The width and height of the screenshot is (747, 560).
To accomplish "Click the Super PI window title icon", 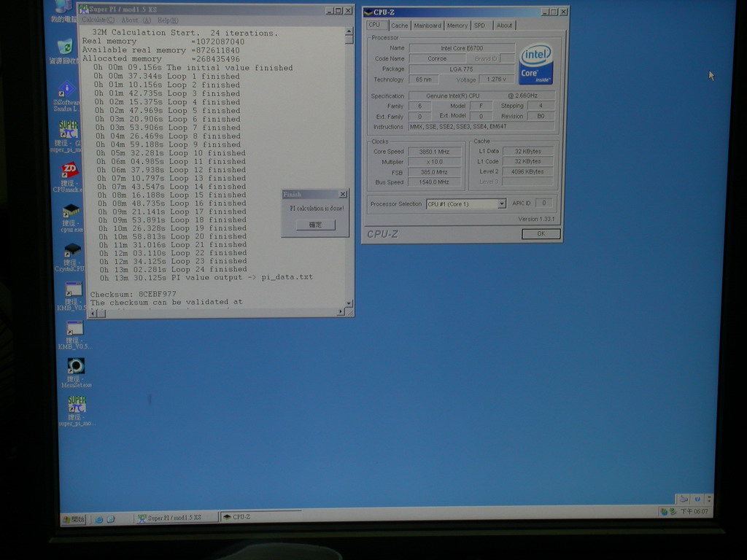I will (x=84, y=9).
